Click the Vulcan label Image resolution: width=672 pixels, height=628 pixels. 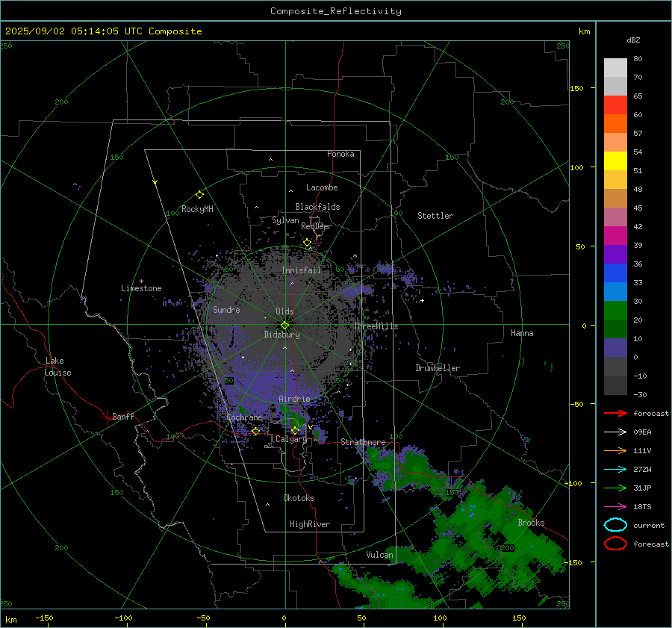(x=379, y=555)
